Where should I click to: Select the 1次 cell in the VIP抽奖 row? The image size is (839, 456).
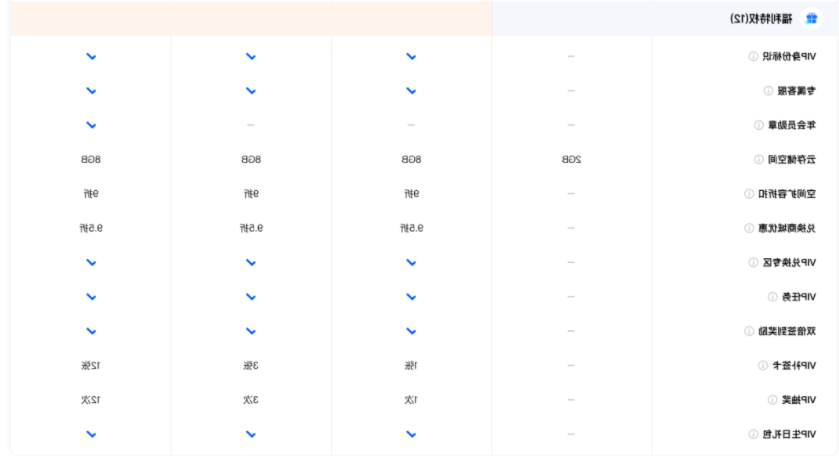(x=410, y=400)
